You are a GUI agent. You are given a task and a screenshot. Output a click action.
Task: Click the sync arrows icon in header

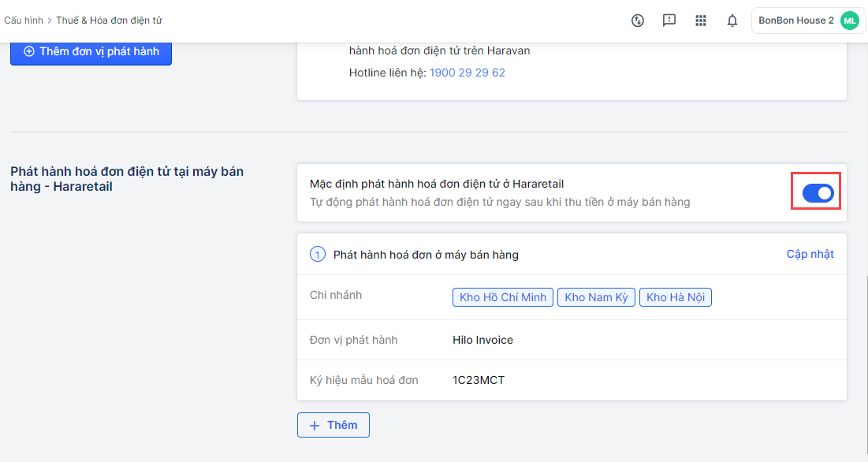(638, 20)
